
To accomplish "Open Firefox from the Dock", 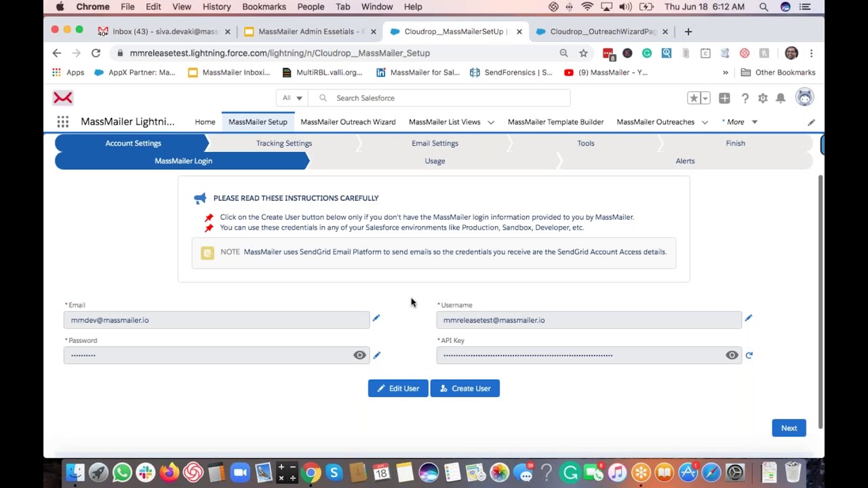I will coord(169,472).
